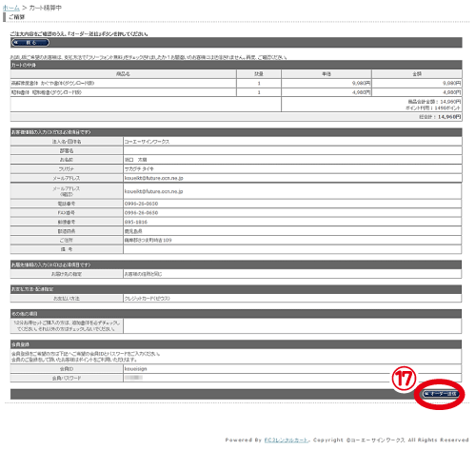Screen dimensions: 476x450
Task: Click the カートの中身 section header
Action: [236, 65]
